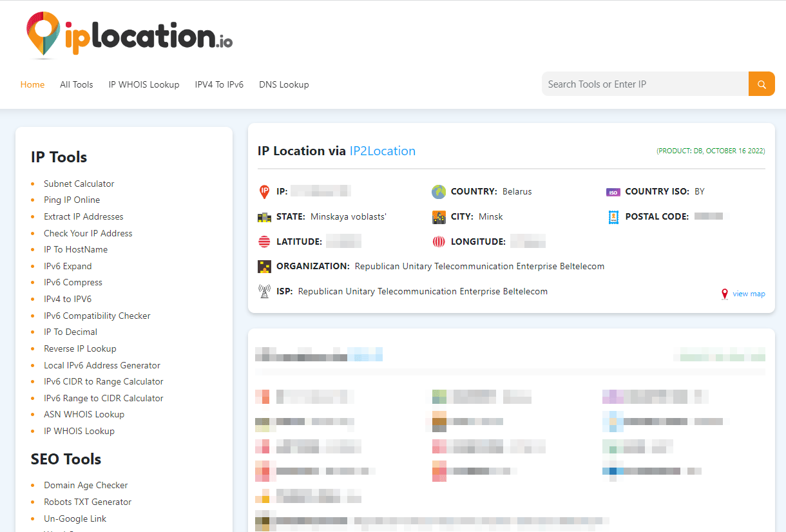Viewport: 786px width, 532px height.
Task: Select IP WHOIS Lookup in top navigation
Action: pyautogui.click(x=144, y=84)
